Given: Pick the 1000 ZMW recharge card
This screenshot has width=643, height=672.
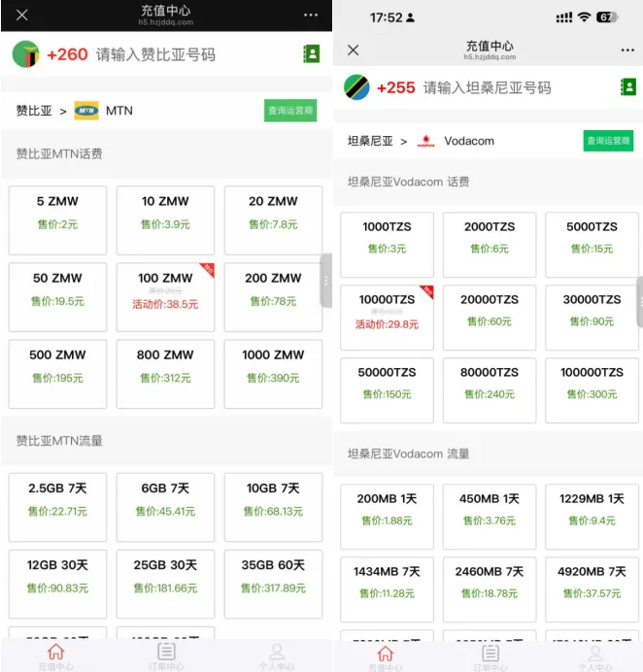Looking at the screenshot, I should pos(273,374).
